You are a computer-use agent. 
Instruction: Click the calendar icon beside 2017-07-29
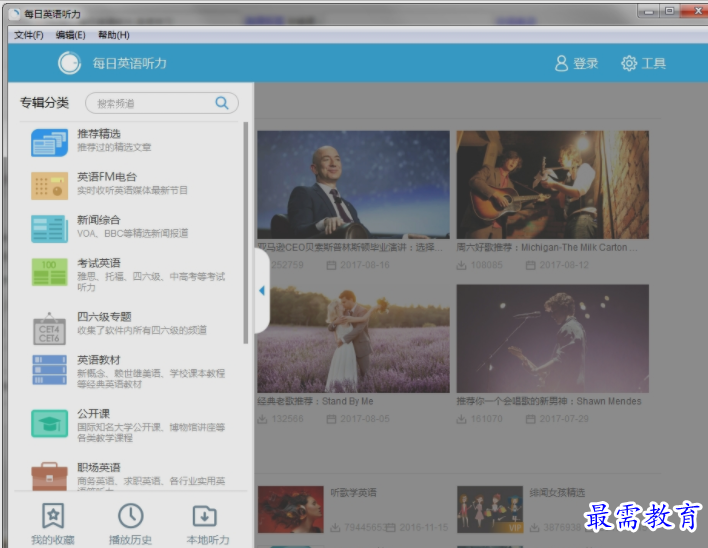click(x=531, y=419)
